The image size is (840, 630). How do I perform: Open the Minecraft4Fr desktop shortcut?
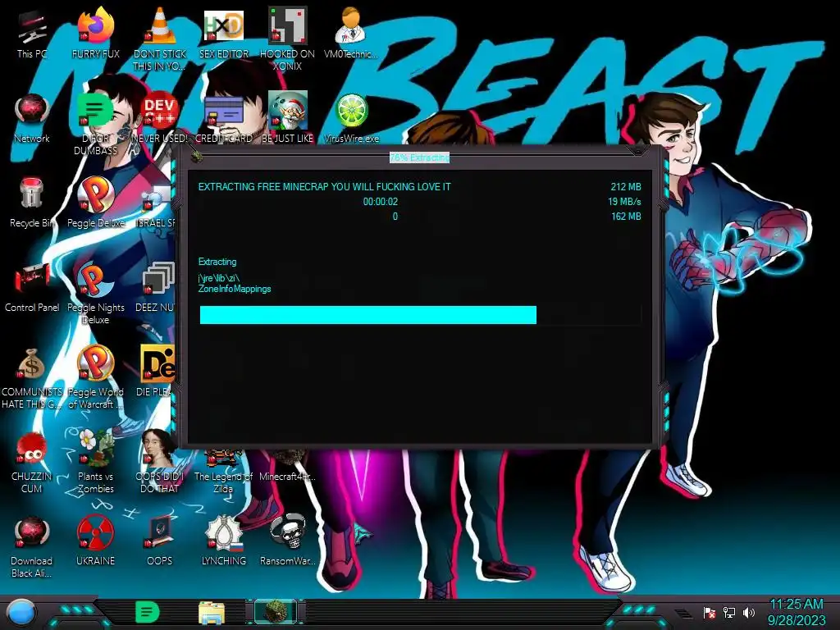(288, 466)
